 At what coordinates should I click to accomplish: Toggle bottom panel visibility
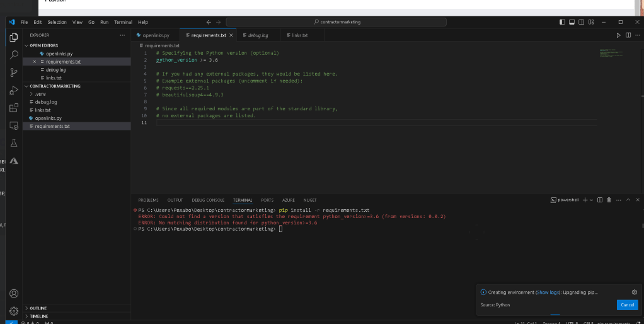coord(572,22)
